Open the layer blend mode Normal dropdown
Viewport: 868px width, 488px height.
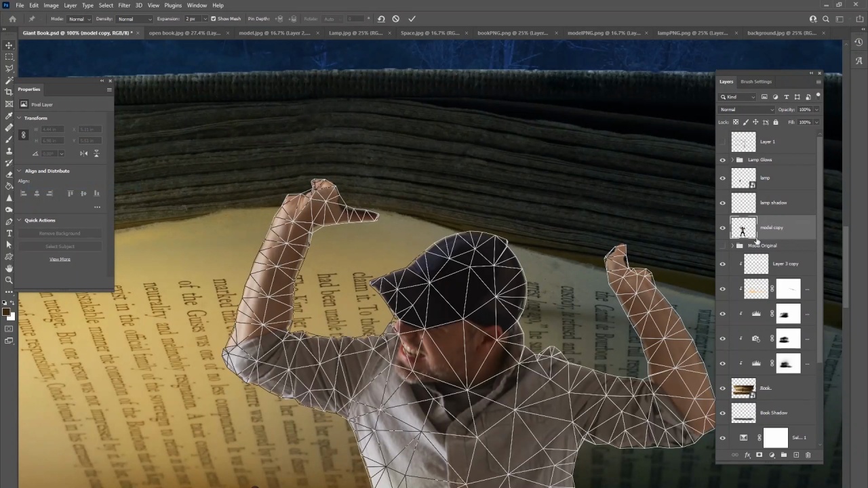[x=747, y=109]
